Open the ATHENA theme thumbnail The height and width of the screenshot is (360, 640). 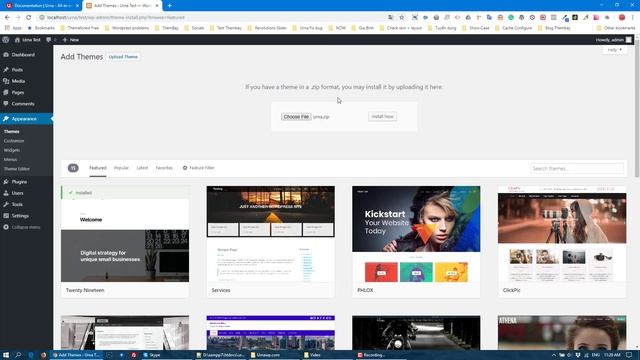(562, 332)
